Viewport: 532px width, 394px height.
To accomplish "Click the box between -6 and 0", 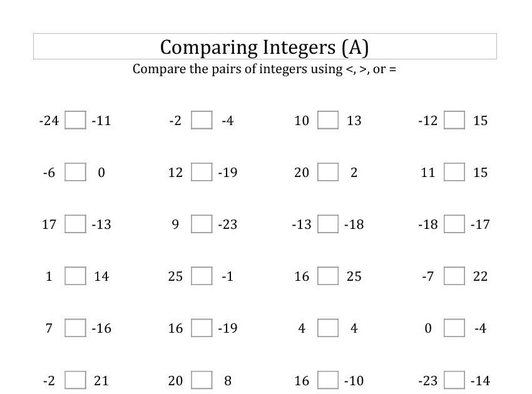I will (75, 172).
